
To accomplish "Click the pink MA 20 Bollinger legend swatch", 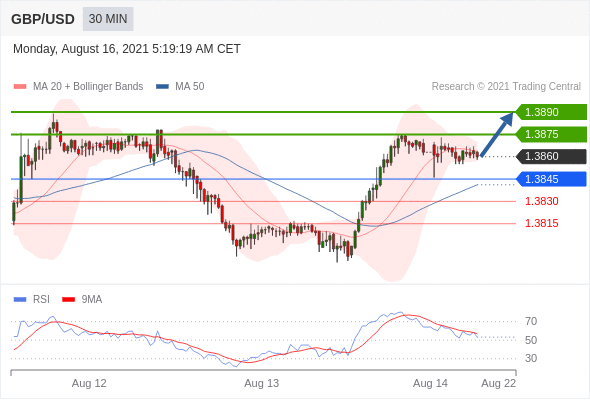I will 20,87.
